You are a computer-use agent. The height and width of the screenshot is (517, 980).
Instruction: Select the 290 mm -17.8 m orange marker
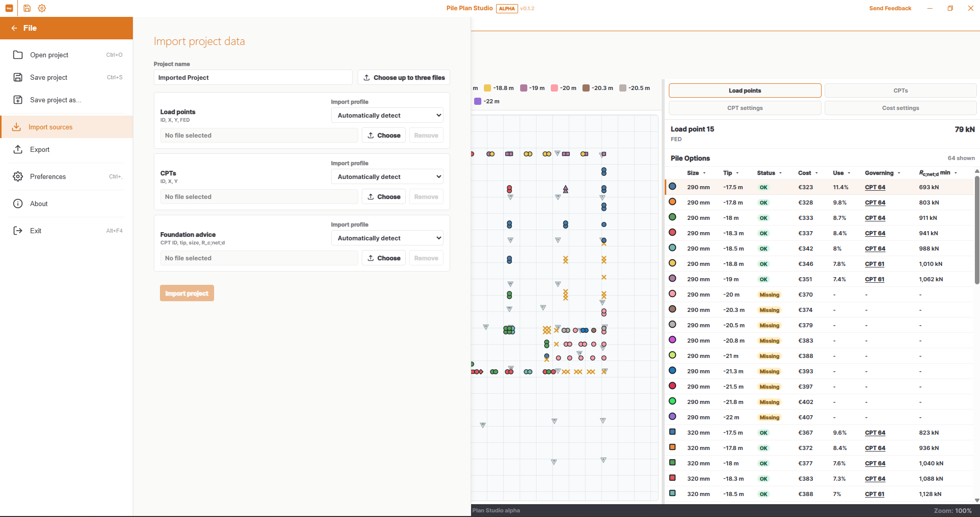tap(672, 202)
